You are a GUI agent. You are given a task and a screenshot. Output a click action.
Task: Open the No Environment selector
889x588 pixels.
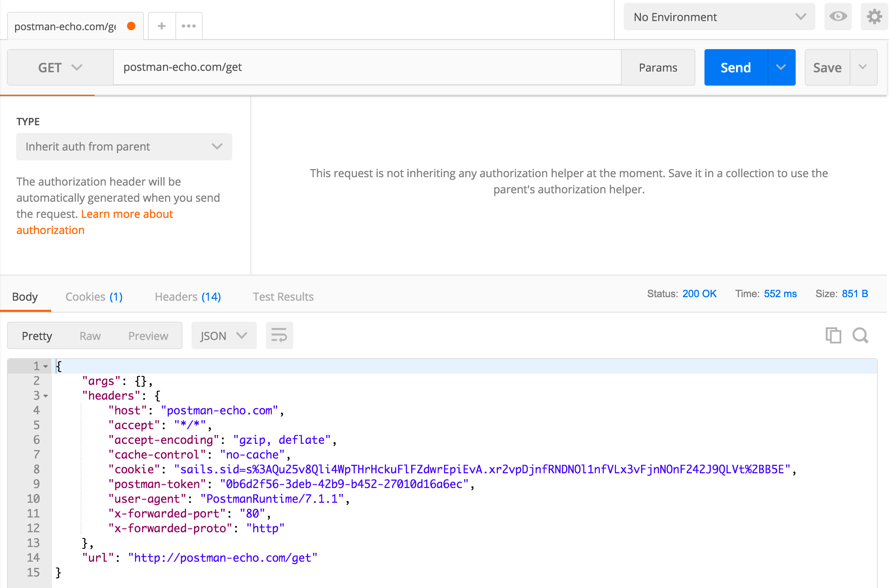(718, 16)
